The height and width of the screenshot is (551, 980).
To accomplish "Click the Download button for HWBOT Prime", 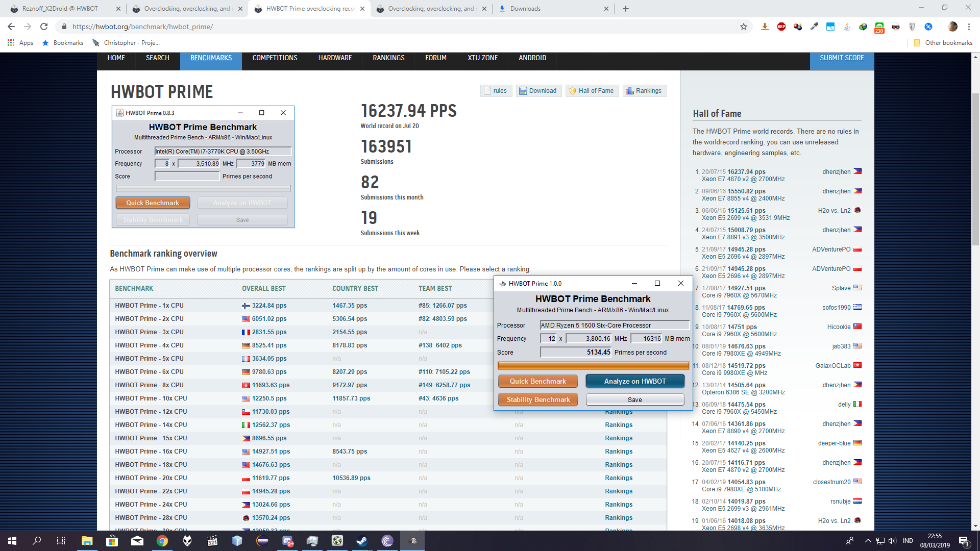I will coord(538,91).
